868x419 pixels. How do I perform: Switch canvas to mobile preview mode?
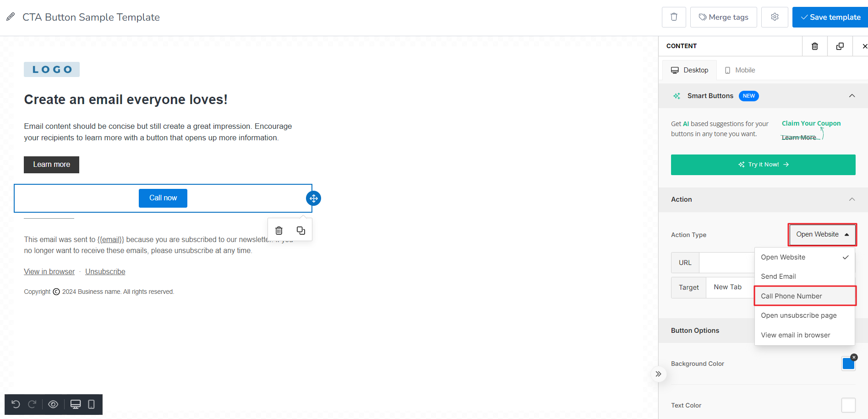tap(91, 404)
